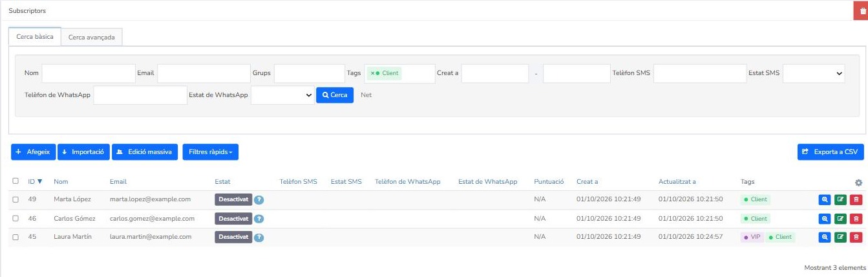
Task: Click marta.lopez@example.com email cell
Action: pyautogui.click(x=150, y=199)
